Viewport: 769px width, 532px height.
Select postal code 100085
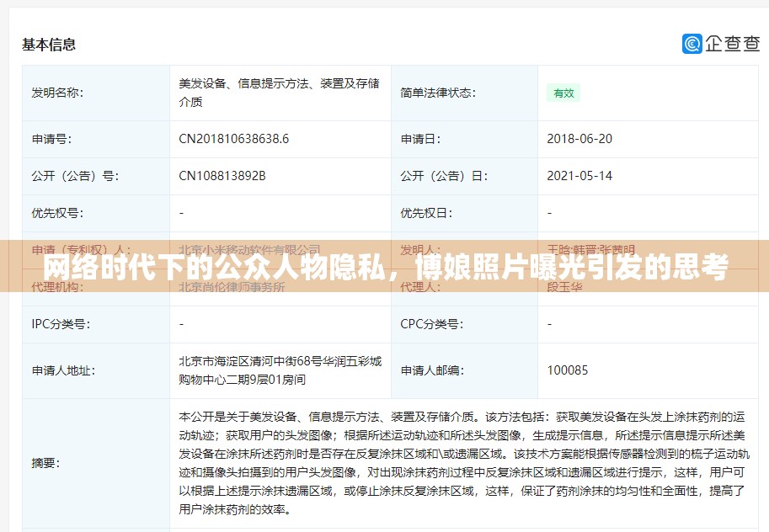point(568,370)
